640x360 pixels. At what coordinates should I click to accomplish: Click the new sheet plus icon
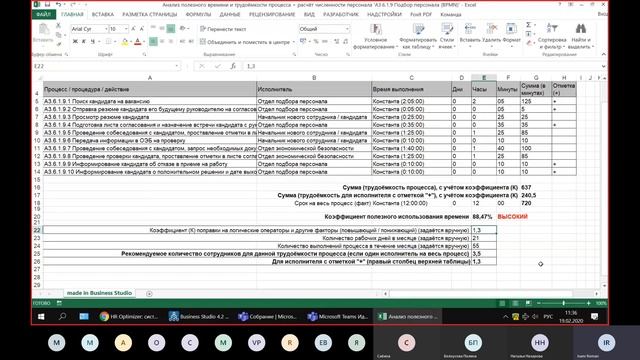(x=149, y=293)
